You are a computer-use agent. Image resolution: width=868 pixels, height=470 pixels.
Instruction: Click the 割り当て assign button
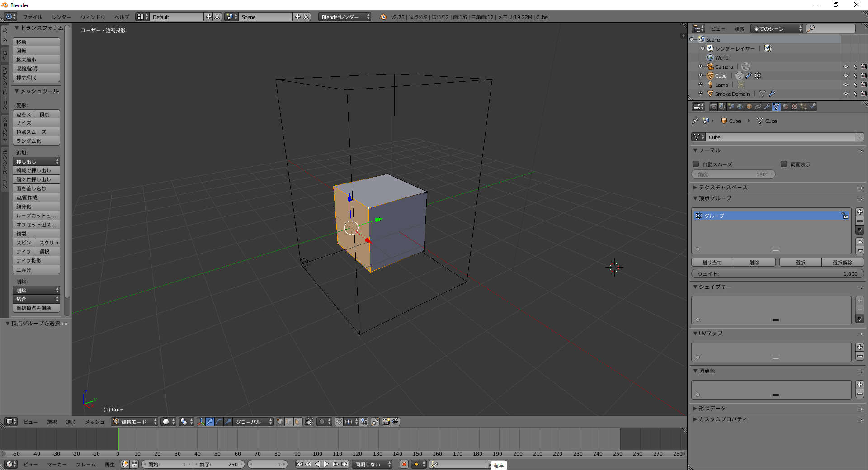(712, 262)
